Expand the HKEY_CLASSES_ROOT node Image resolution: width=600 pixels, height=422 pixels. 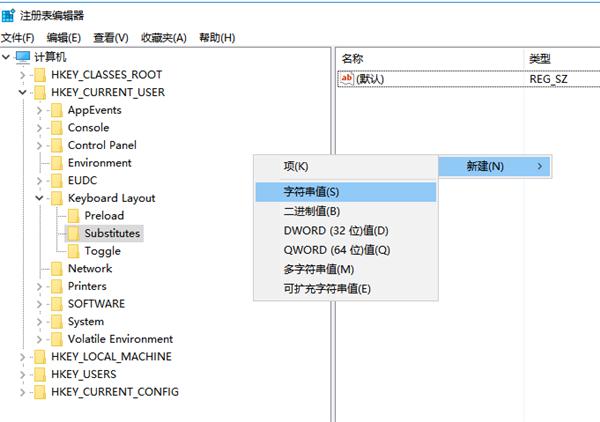(23, 75)
